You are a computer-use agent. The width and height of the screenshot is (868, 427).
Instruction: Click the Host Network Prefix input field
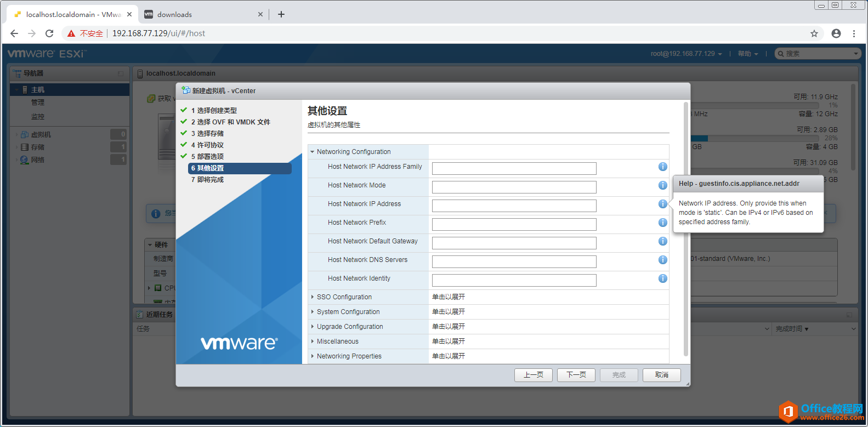[514, 224]
